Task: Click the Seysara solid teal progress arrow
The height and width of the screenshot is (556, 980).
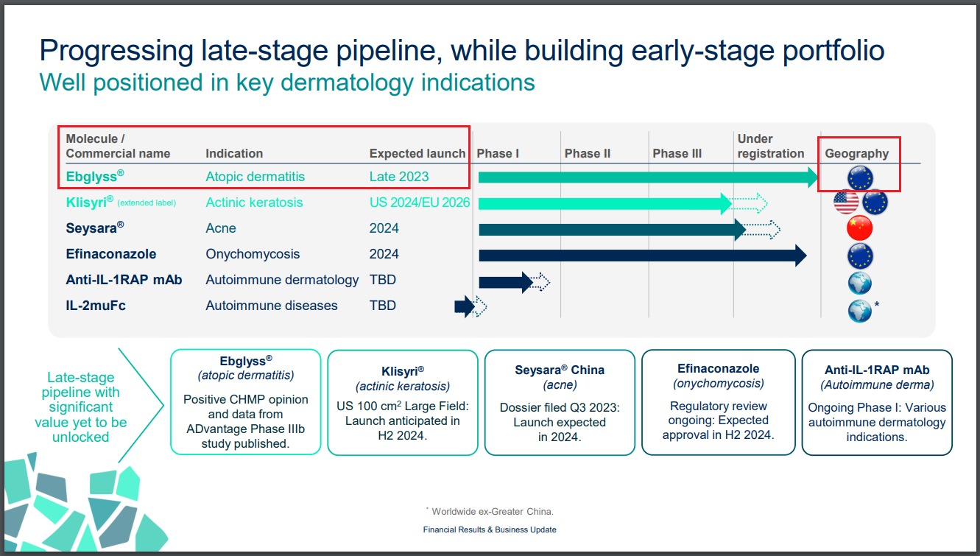Action: 612,230
